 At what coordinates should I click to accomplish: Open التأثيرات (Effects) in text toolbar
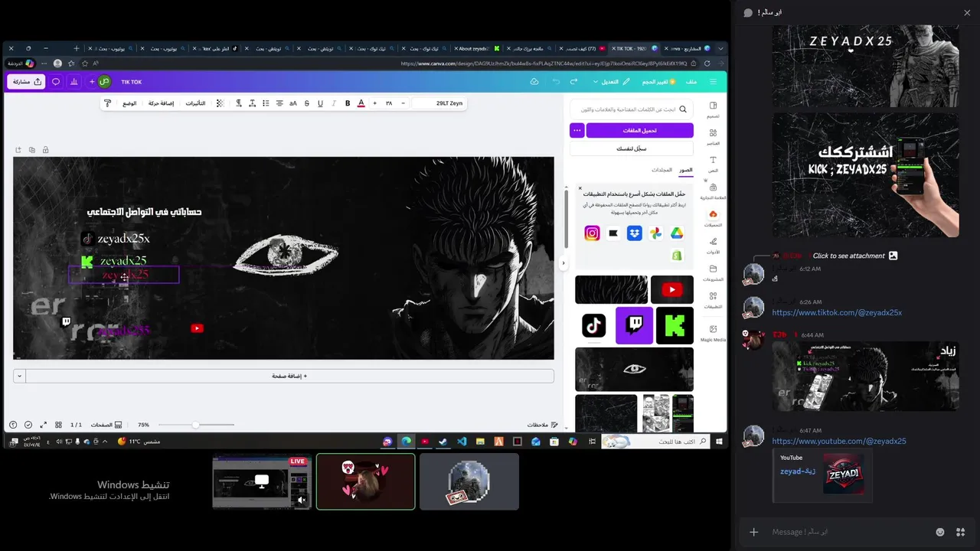point(195,103)
